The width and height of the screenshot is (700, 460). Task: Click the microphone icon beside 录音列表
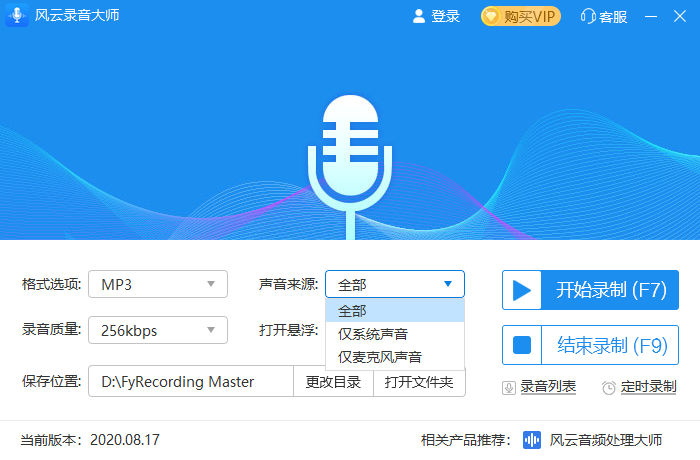click(508, 387)
